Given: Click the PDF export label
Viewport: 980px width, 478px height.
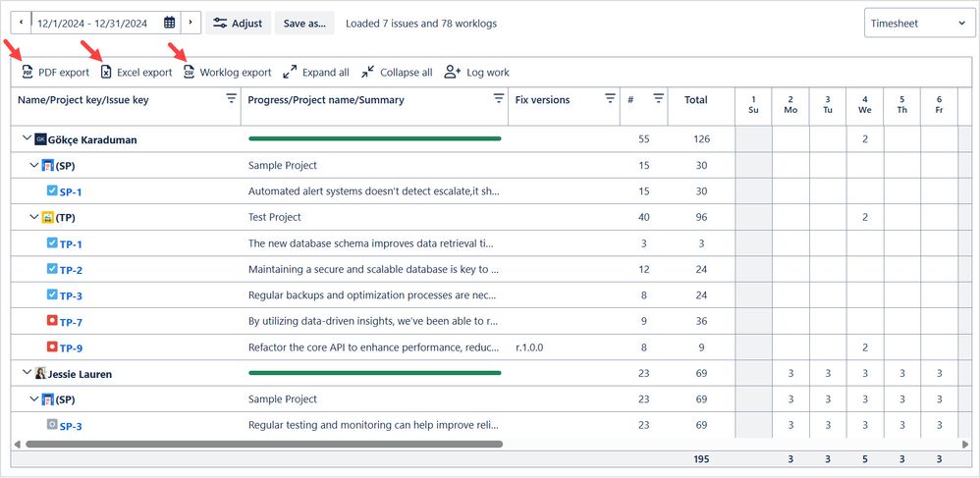Looking at the screenshot, I should tap(64, 73).
